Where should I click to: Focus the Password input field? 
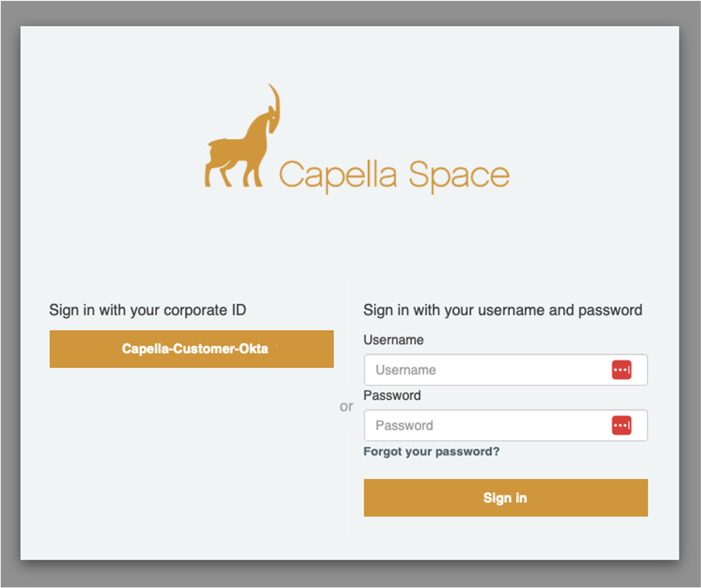pos(506,425)
